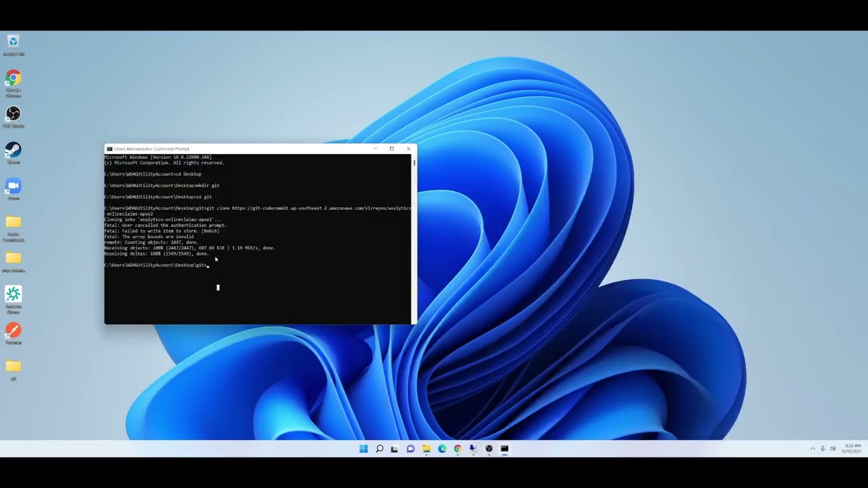This screenshot has width=868, height=488.
Task: Open Zoom desktop shortcut
Action: [13, 189]
